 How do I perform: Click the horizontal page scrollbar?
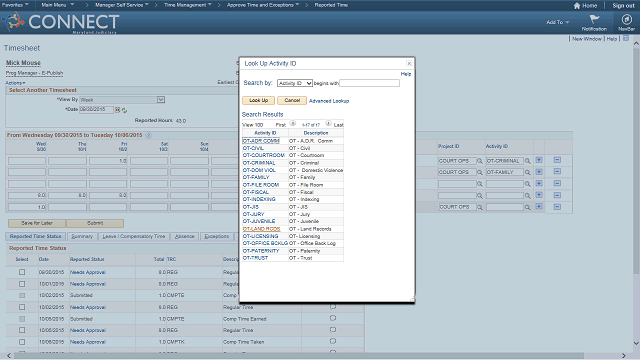point(299,356)
